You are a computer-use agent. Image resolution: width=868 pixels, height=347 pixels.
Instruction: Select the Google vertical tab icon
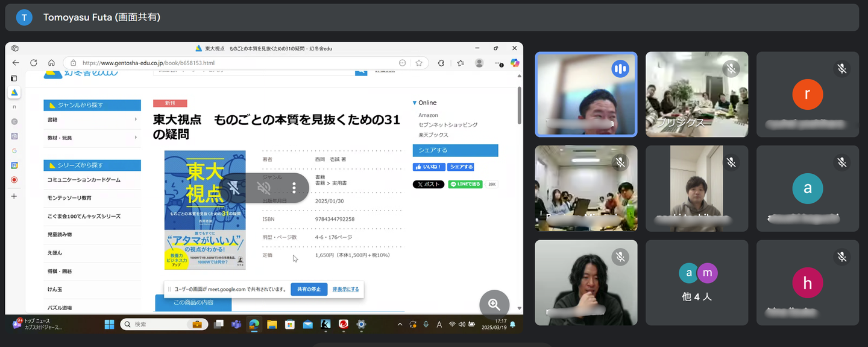click(14, 150)
